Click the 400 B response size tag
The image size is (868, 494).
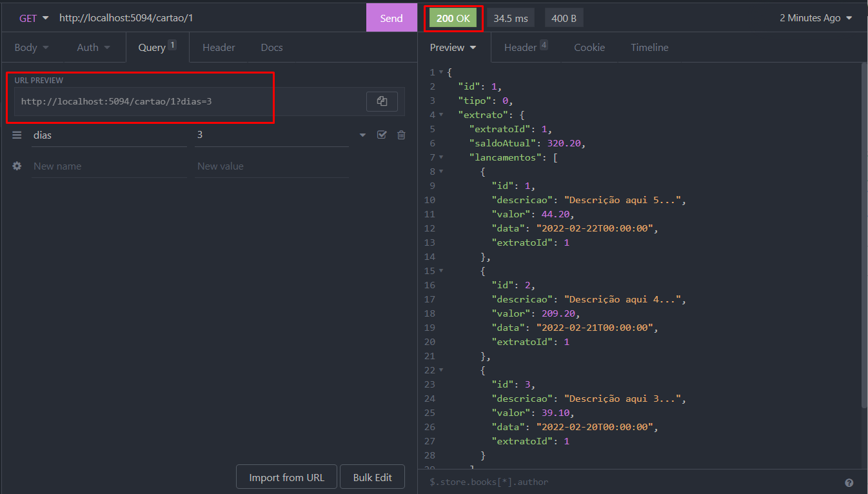tap(564, 18)
